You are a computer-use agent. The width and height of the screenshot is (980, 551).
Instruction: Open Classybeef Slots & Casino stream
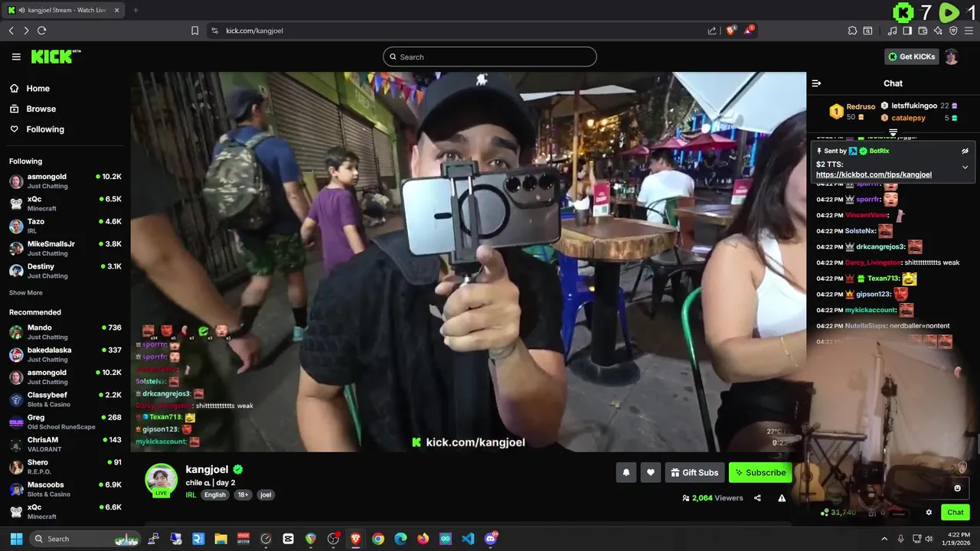click(65, 399)
